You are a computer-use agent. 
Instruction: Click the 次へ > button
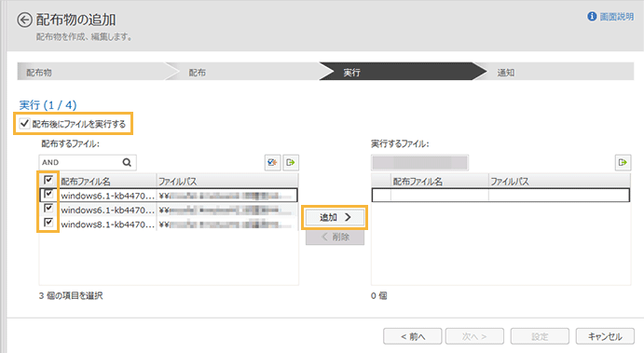(x=474, y=336)
